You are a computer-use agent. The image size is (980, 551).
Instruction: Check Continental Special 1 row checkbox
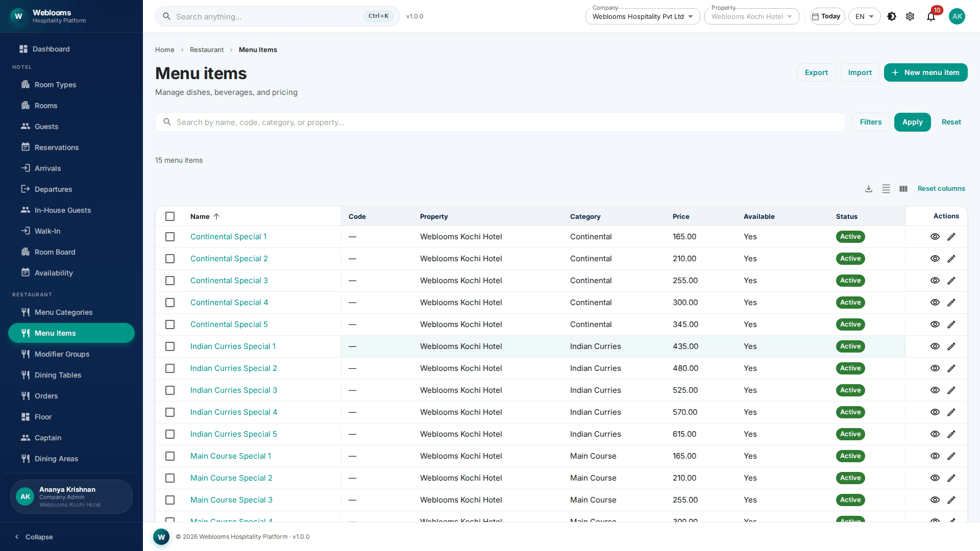point(170,237)
